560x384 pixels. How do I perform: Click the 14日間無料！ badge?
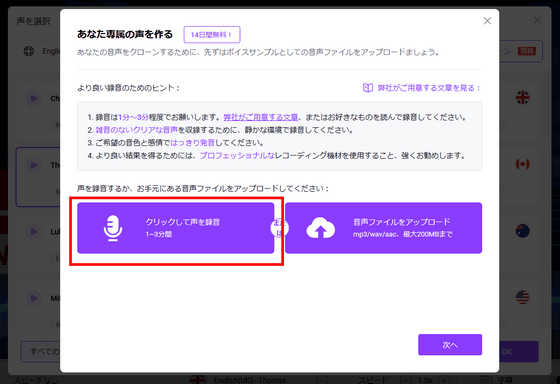coord(212,35)
